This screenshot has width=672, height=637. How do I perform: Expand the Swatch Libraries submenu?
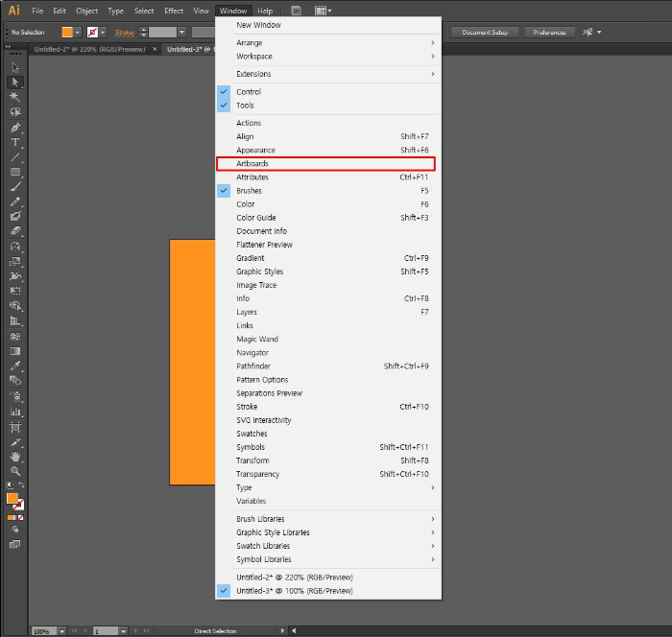[328, 546]
